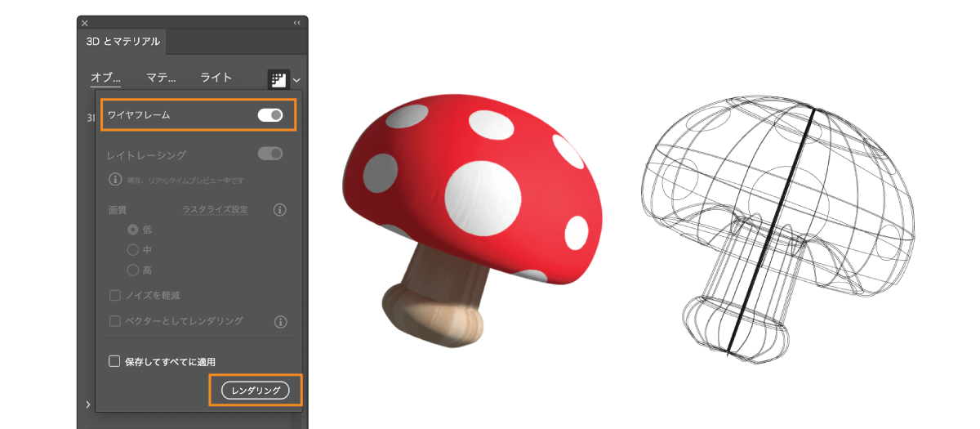
Task: Select the 低 quality radio button
Action: click(132, 230)
